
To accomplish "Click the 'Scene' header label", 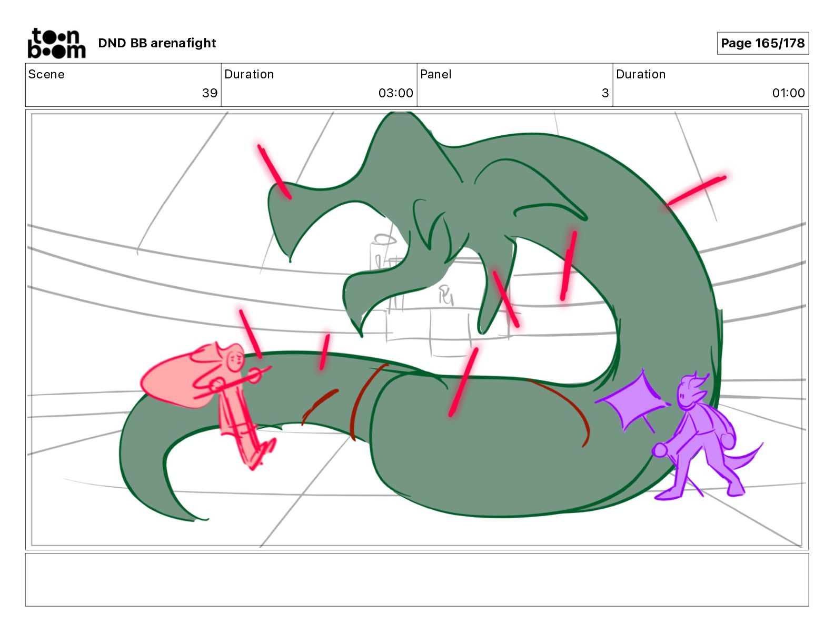I will pos(46,74).
